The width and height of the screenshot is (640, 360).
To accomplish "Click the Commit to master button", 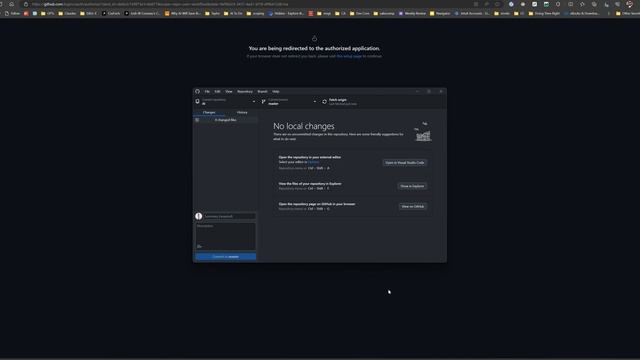I will point(226,257).
